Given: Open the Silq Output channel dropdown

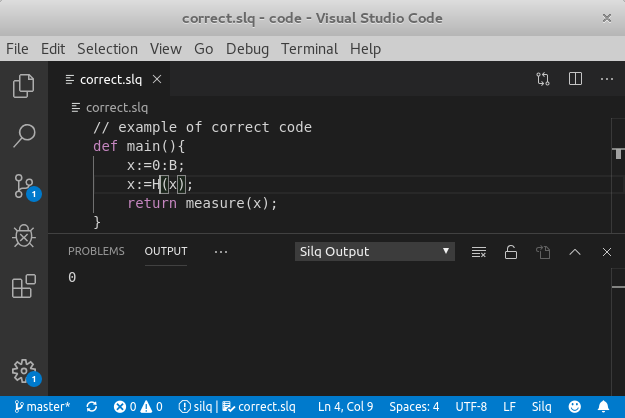Looking at the screenshot, I should 375,252.
